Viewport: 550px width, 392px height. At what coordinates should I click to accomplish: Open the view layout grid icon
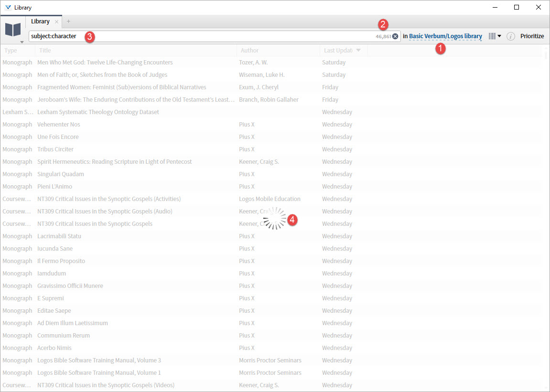point(492,36)
